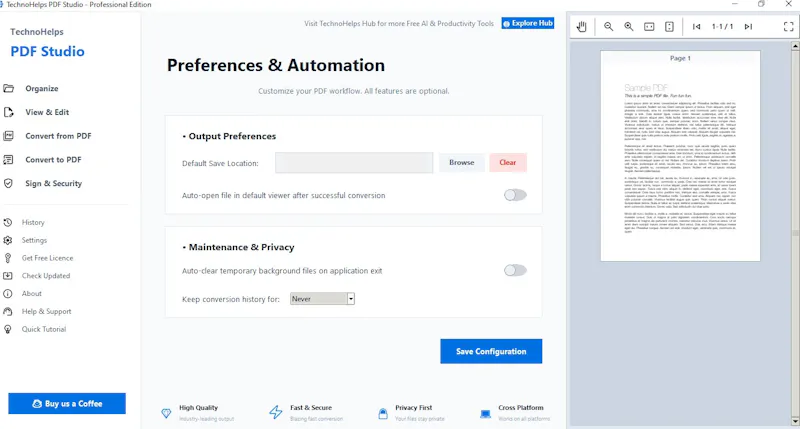Click the Cross Platform computer icon
Screen dimensions: 800x429
click(x=485, y=414)
